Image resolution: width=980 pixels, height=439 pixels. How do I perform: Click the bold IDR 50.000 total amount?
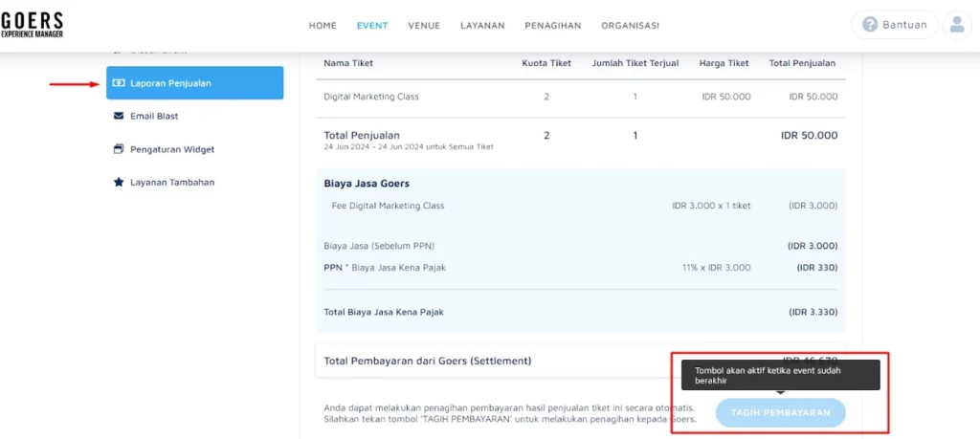click(810, 135)
